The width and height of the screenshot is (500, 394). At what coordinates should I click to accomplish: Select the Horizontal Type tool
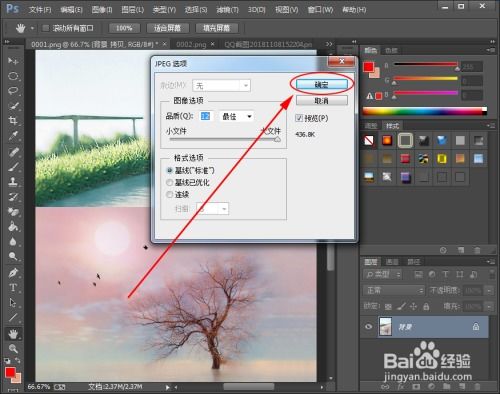pyautogui.click(x=13, y=287)
